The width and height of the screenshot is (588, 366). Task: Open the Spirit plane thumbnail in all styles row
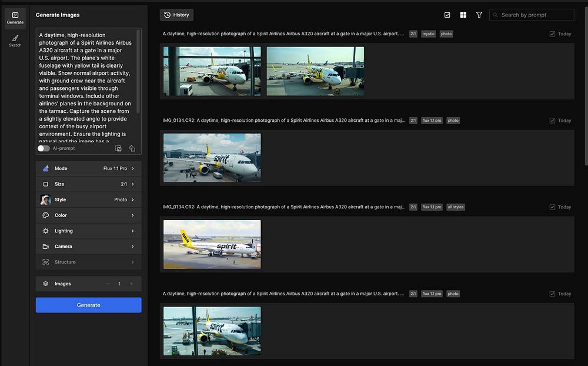(212, 244)
